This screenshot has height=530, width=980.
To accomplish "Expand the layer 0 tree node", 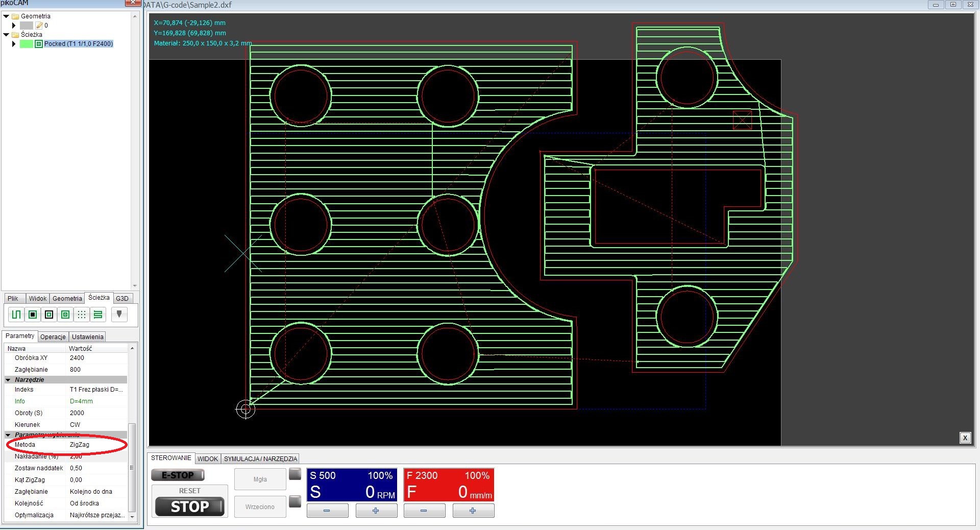I will click(14, 26).
